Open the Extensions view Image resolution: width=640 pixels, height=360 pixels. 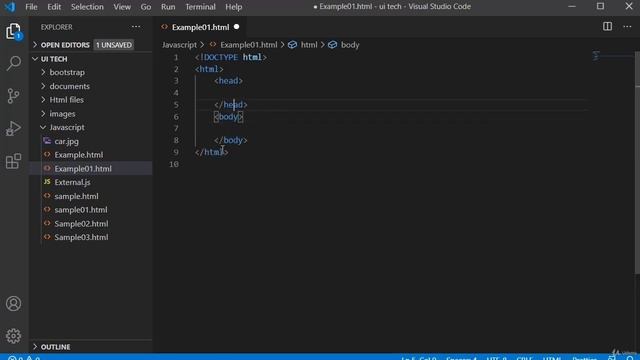13,161
